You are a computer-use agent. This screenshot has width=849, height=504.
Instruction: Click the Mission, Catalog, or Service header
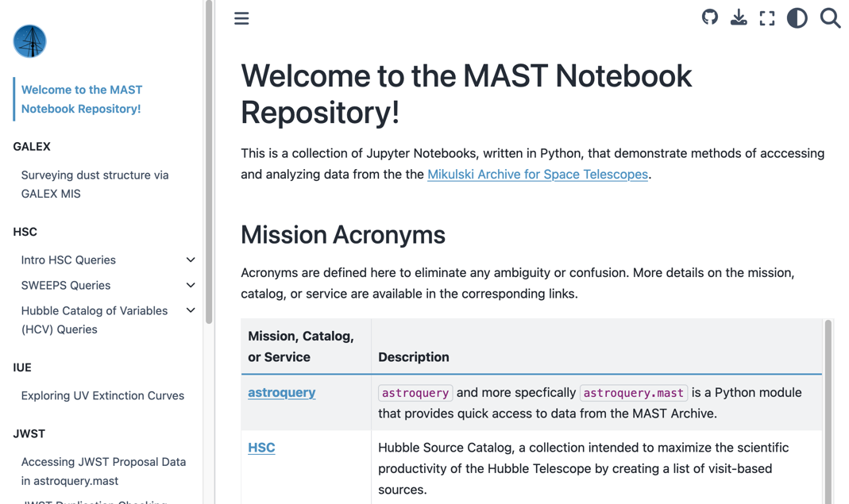pyautogui.click(x=301, y=347)
